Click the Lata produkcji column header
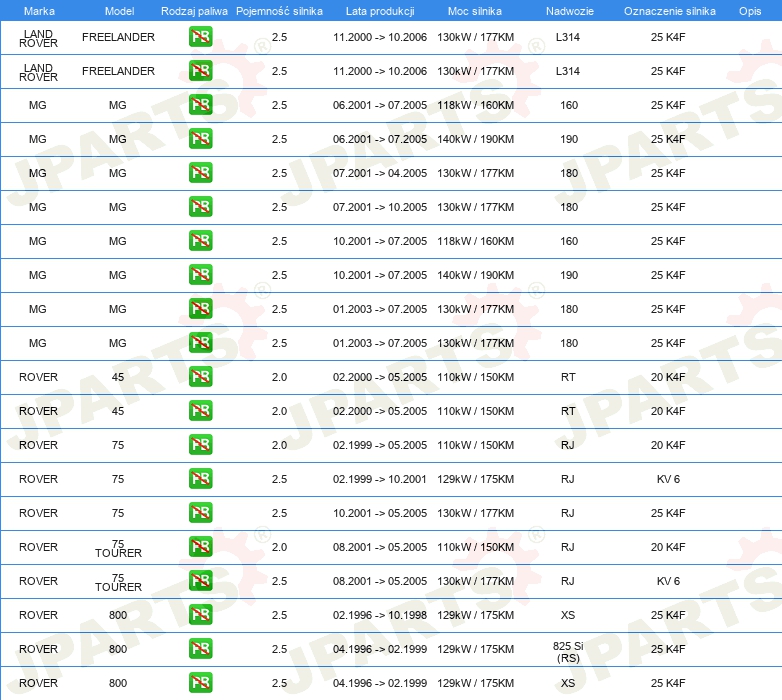This screenshot has width=782, height=700. click(x=380, y=11)
